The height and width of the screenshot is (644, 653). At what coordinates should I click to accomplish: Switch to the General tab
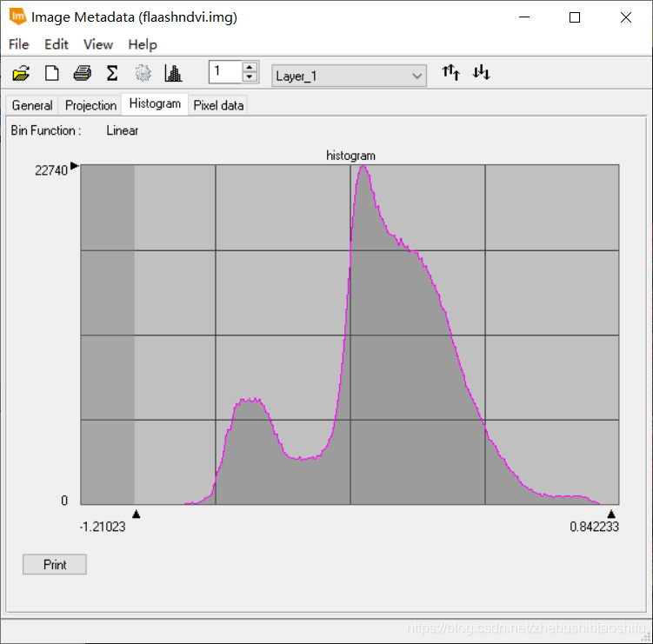[32, 105]
